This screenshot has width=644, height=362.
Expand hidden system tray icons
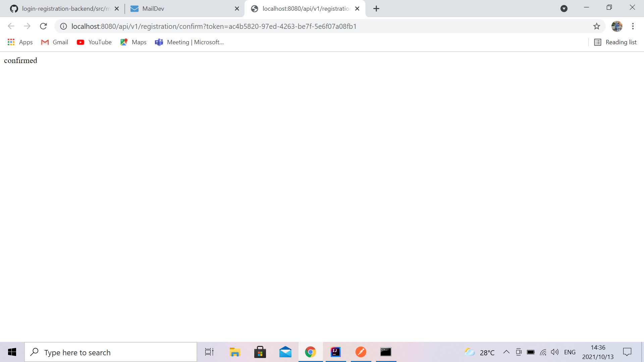(506, 352)
